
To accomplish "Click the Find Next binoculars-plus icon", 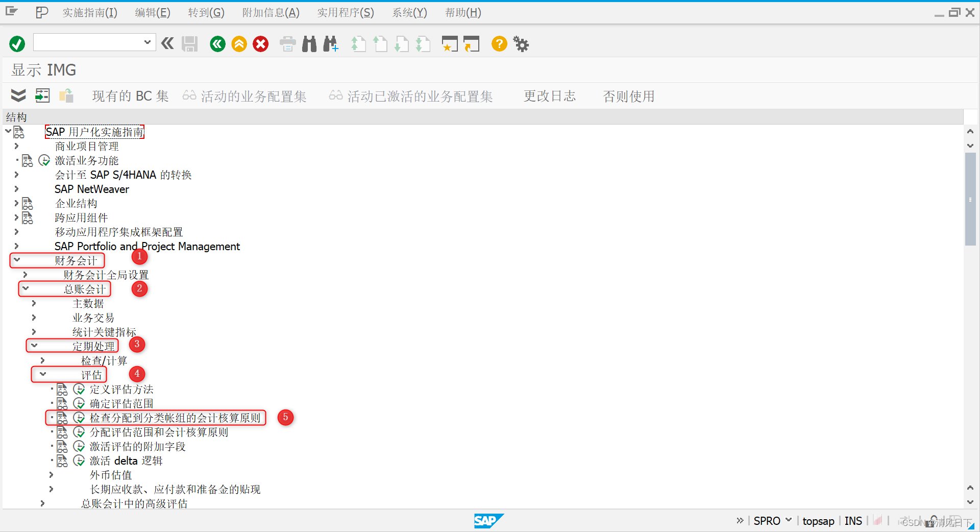I will 331,44.
